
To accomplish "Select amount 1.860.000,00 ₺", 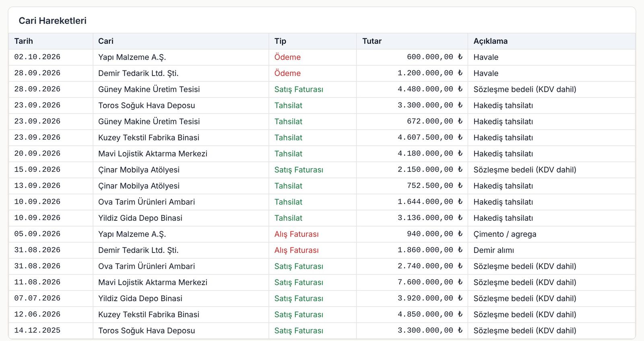I will 430,250.
